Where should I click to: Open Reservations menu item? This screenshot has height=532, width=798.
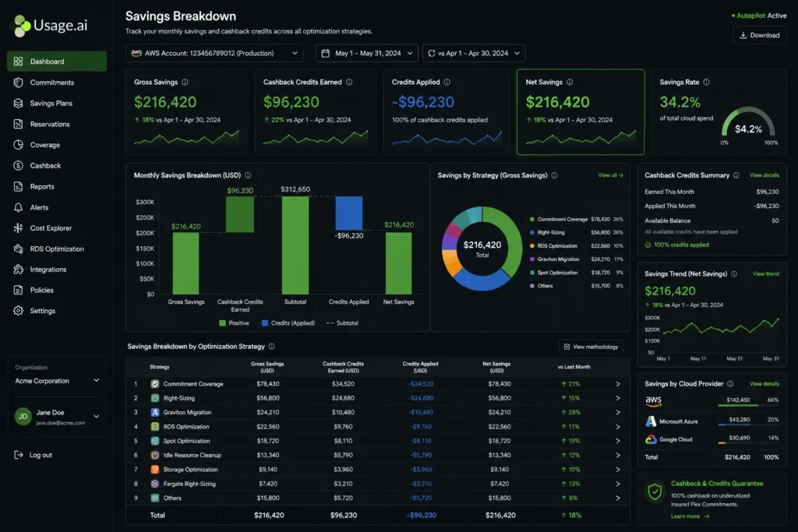pos(57,124)
